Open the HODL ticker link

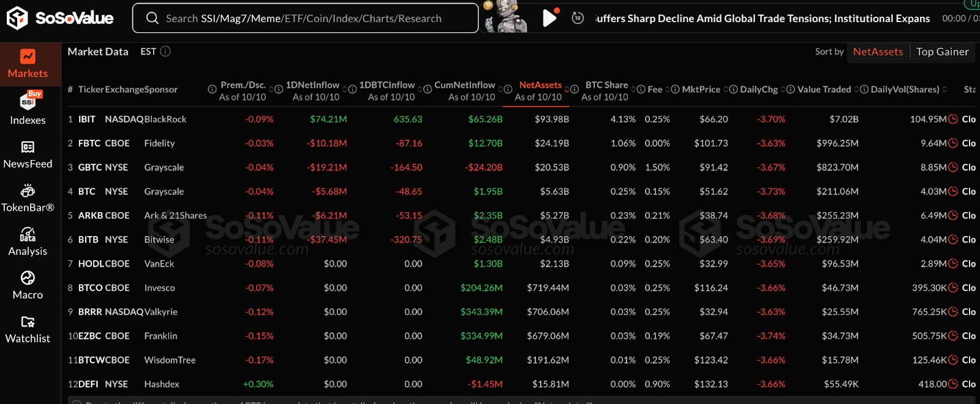91,264
